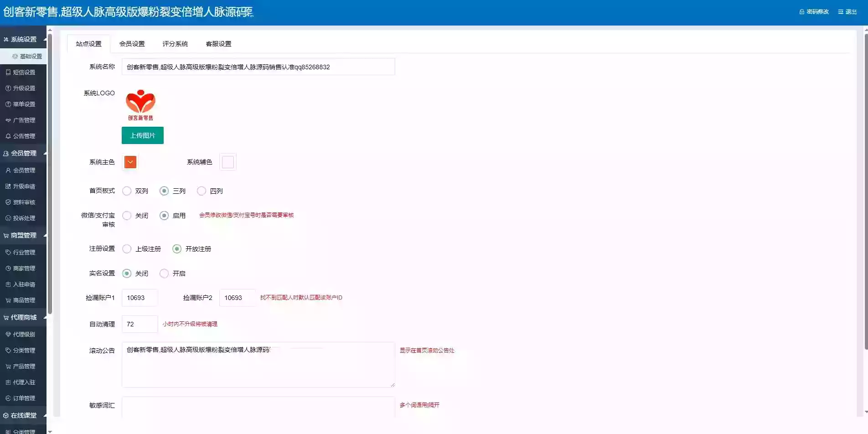
Task: Go to 公告管理 in the sidebar
Action: point(23,136)
